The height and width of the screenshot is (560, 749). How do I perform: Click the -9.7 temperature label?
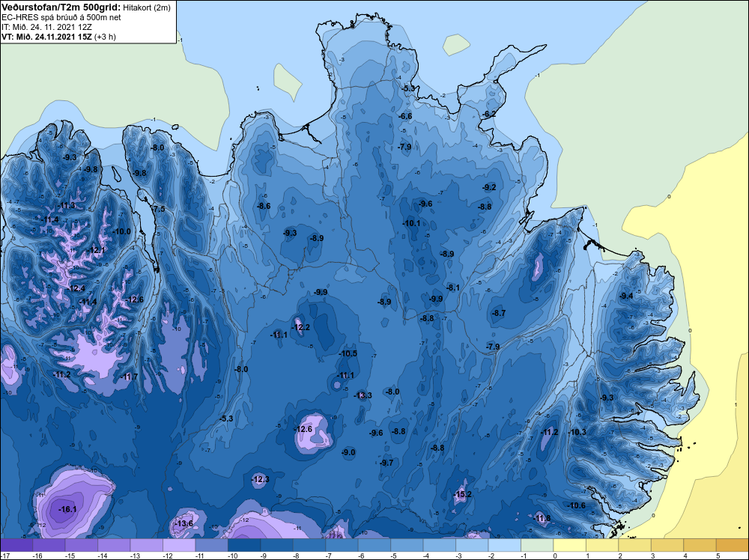coord(386,463)
